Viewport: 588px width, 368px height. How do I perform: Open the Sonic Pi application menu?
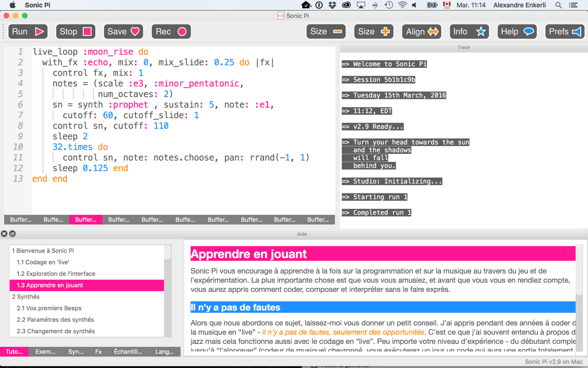point(38,5)
